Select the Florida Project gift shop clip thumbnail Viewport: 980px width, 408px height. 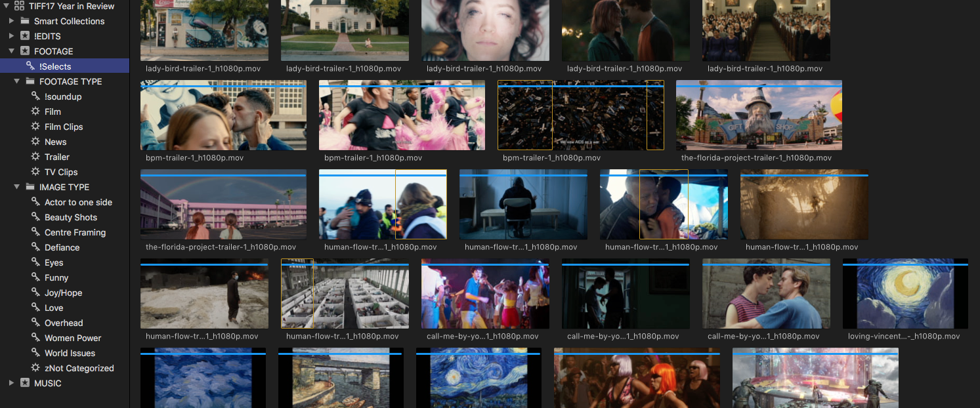pyautogui.click(x=759, y=115)
